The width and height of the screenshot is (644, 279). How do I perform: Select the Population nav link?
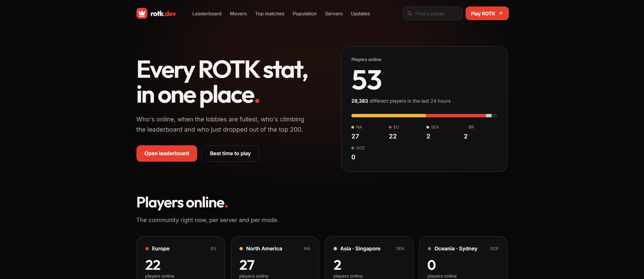click(305, 14)
